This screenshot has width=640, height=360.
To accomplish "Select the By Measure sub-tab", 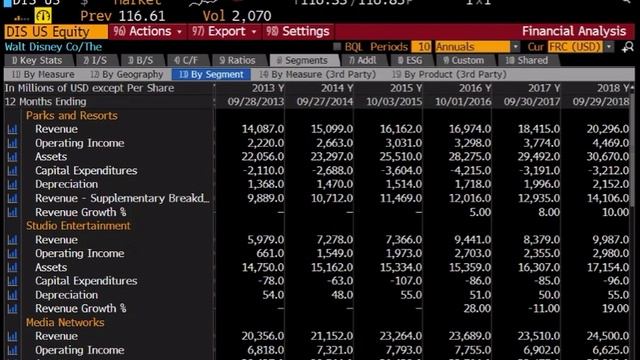I will click(x=43, y=74).
